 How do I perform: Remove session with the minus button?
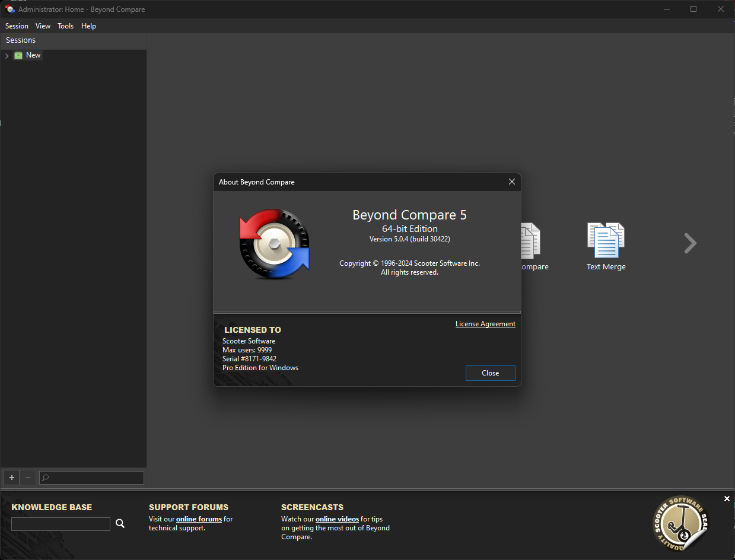[x=28, y=478]
